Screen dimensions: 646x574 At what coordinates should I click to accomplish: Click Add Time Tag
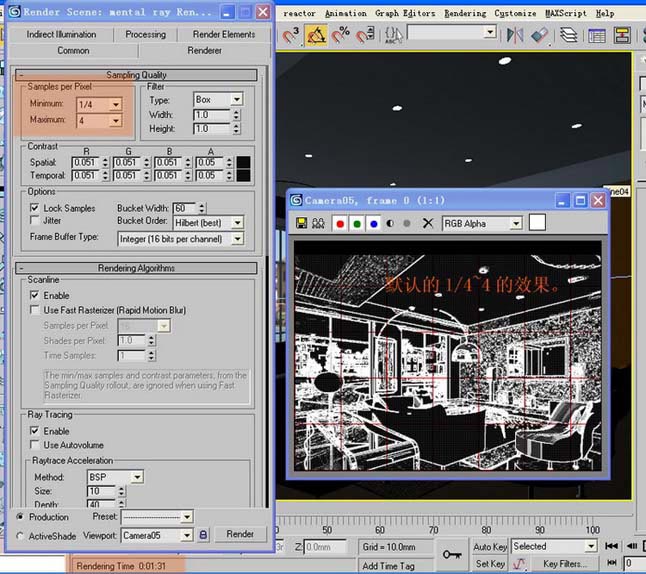[x=389, y=566]
